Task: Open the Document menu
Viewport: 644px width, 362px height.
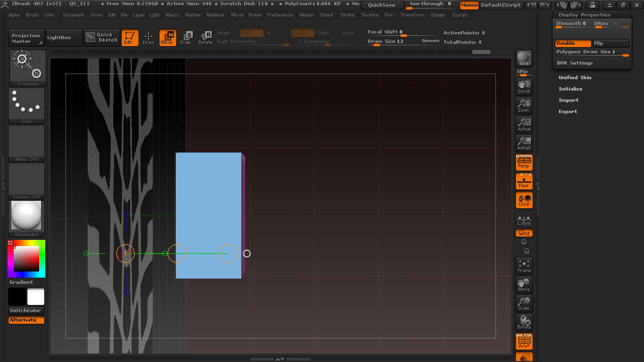Action: click(x=74, y=15)
